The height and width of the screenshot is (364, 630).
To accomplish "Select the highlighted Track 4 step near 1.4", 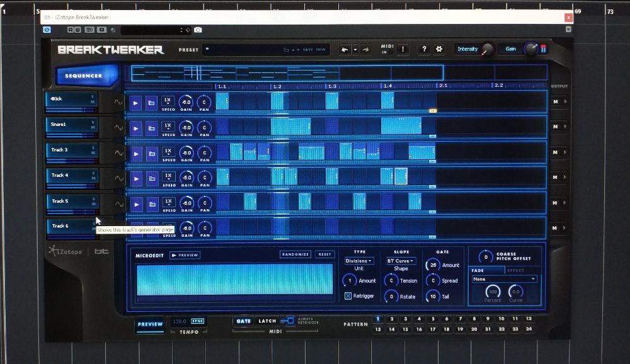I will (x=401, y=176).
